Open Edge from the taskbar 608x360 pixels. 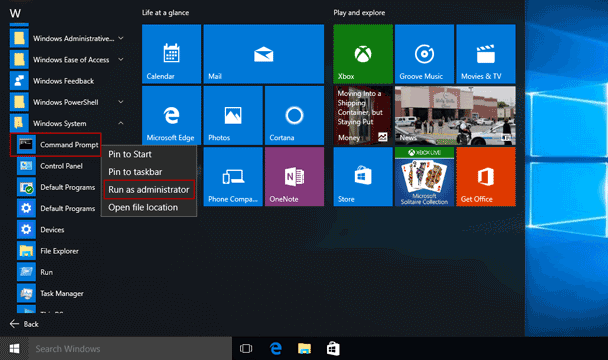click(276, 349)
